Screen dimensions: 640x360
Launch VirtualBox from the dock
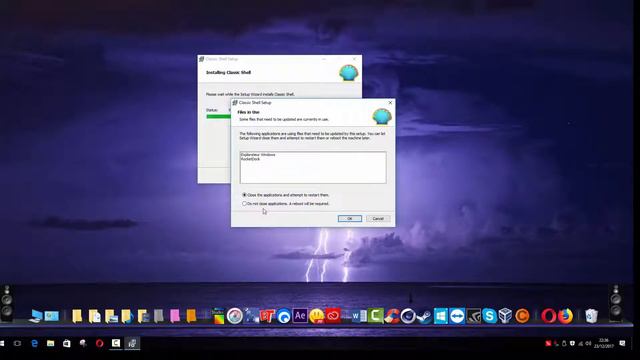[x=505, y=316]
